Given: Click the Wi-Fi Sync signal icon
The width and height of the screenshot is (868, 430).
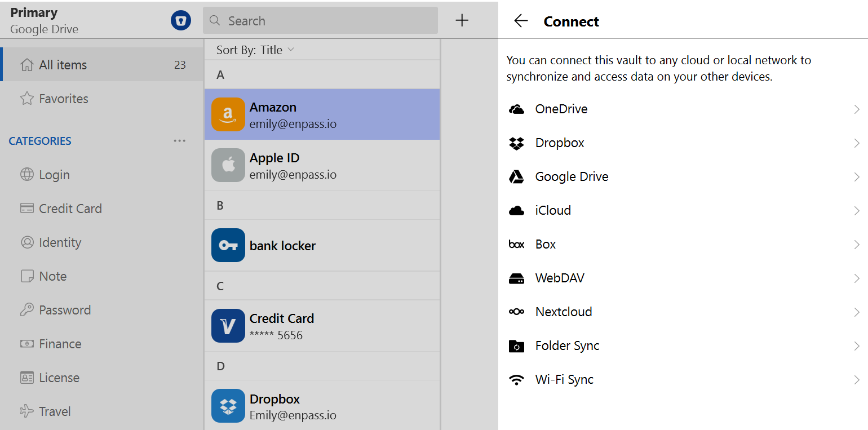Looking at the screenshot, I should [516, 380].
